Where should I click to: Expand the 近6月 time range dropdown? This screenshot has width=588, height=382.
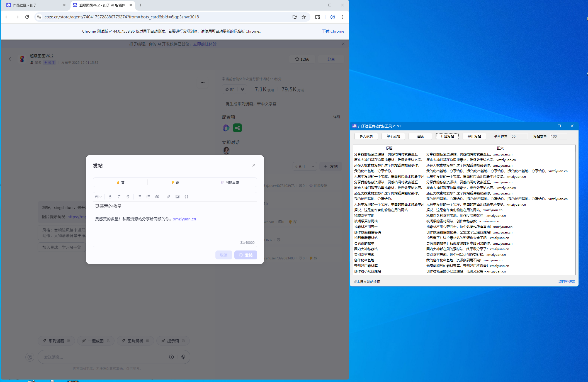pyautogui.click(x=305, y=166)
